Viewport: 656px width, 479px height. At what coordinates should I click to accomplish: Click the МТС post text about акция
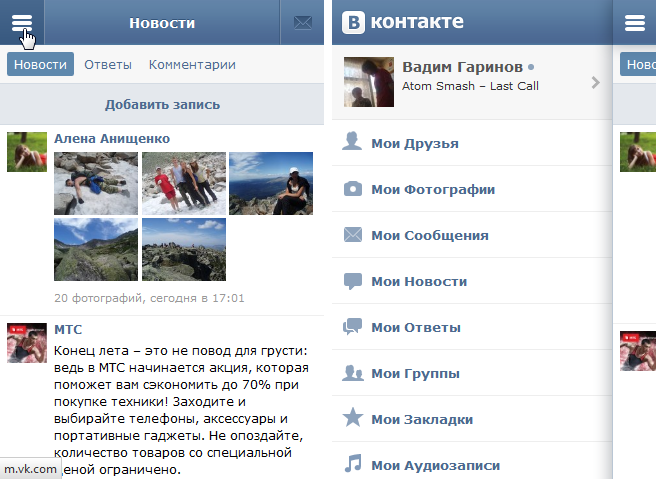[181, 410]
